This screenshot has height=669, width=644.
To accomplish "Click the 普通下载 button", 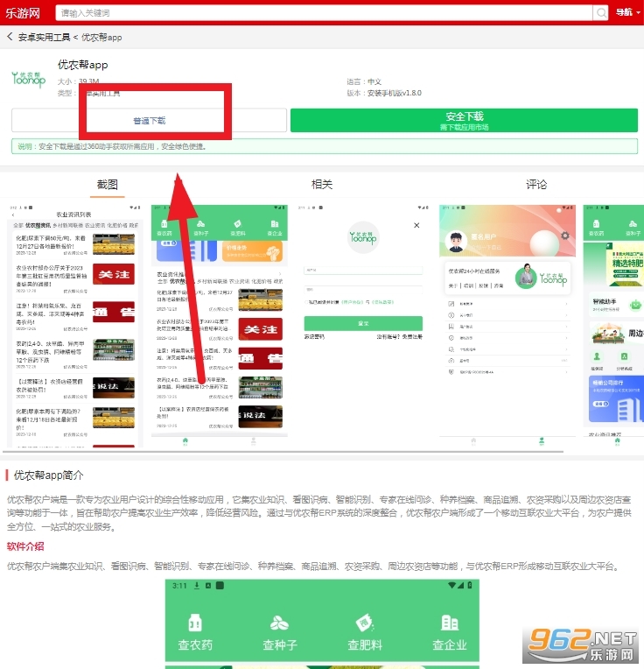I will (x=150, y=121).
